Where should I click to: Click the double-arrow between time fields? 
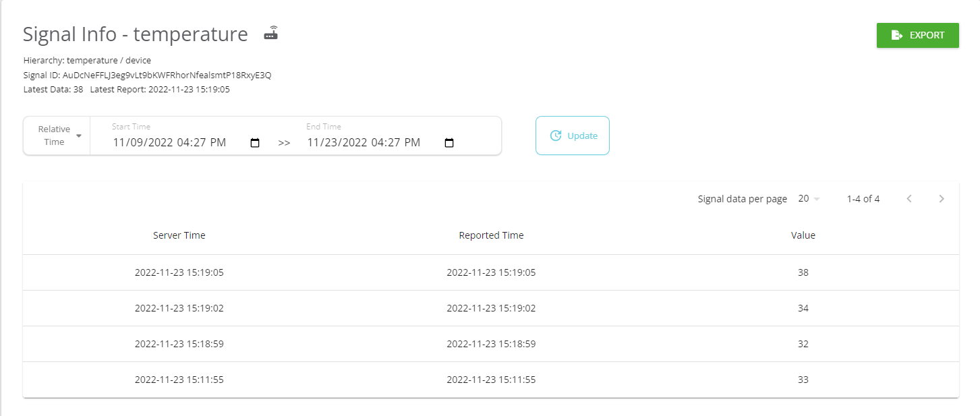(284, 143)
